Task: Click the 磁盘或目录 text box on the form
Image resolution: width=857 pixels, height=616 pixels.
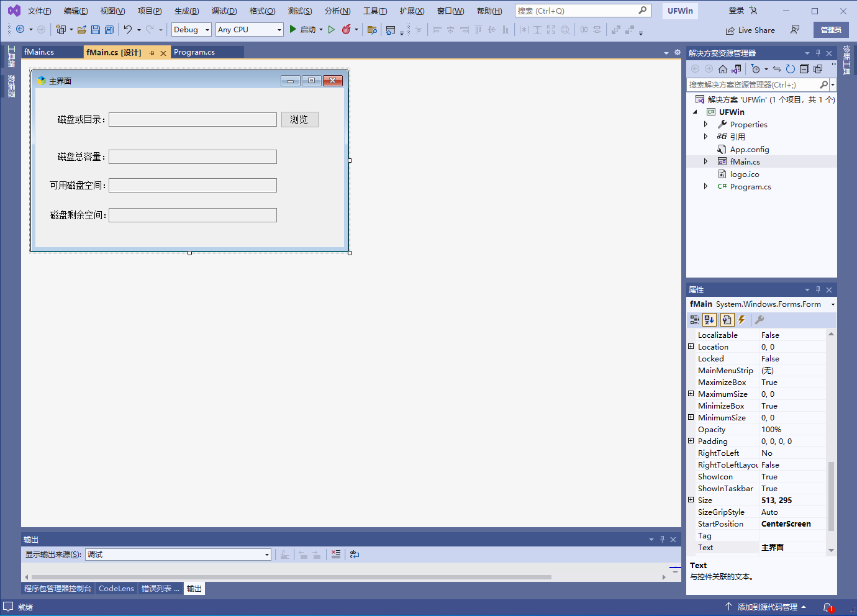Action: coord(193,119)
